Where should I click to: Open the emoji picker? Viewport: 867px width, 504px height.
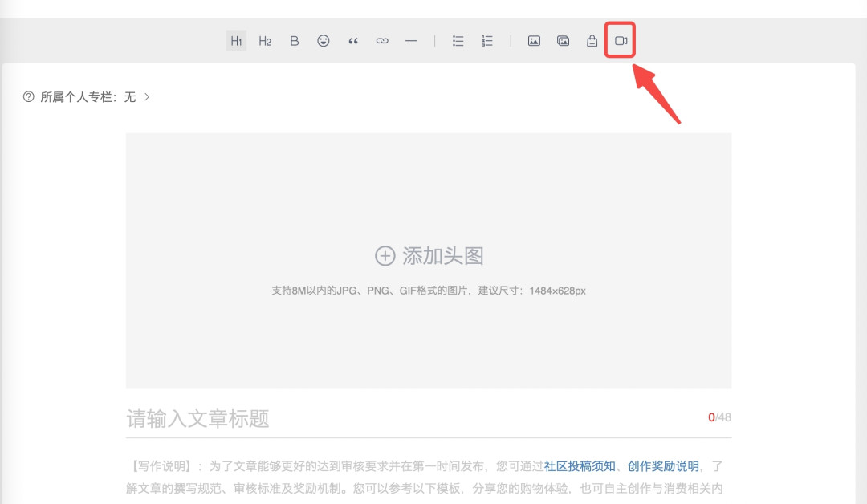324,41
